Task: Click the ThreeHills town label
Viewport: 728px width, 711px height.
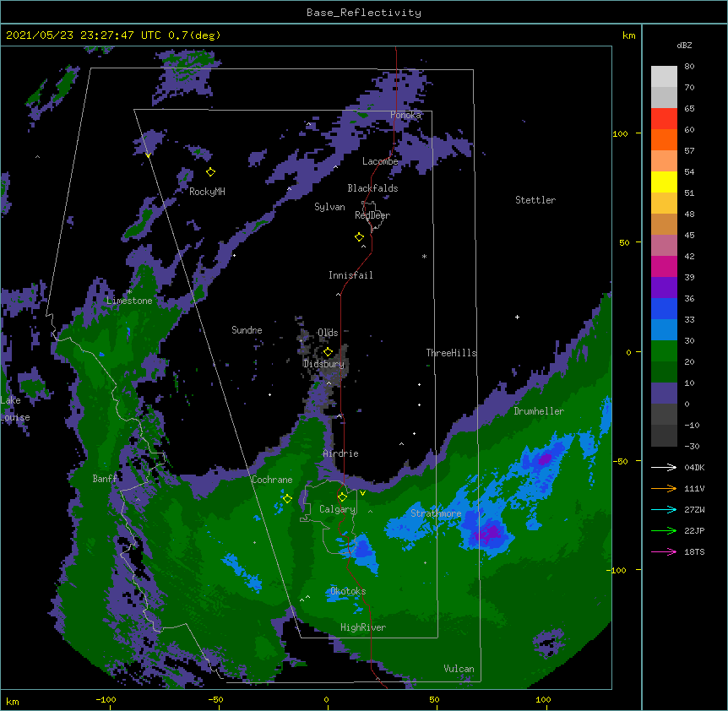Action: pyautogui.click(x=451, y=353)
